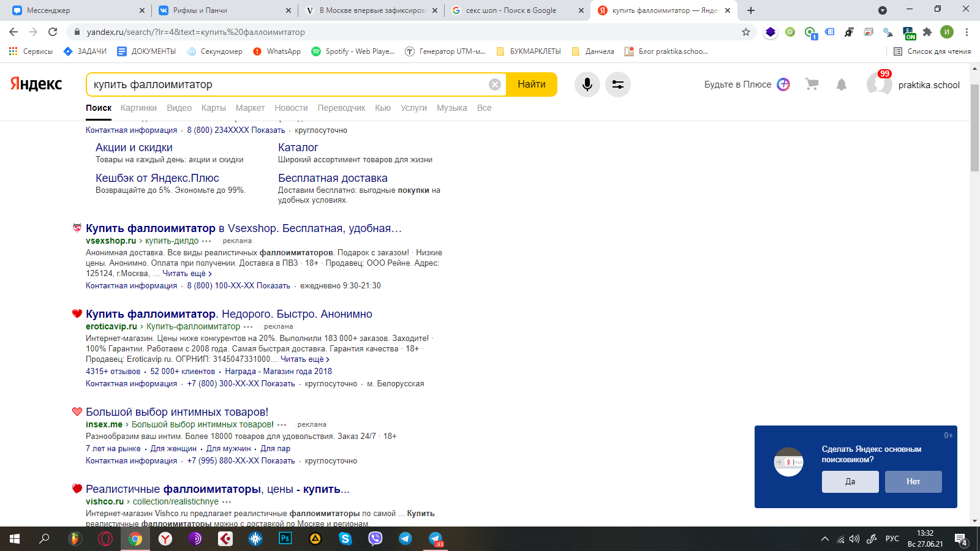Click the Yandex voice search microphone icon
980x551 pixels.
(587, 84)
